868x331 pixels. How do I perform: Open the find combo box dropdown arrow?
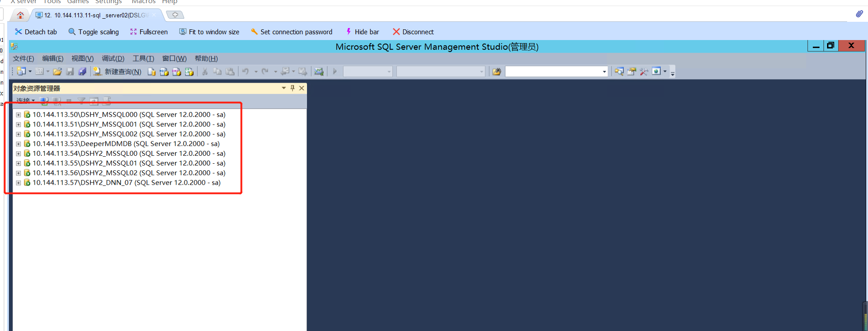pyautogui.click(x=604, y=72)
